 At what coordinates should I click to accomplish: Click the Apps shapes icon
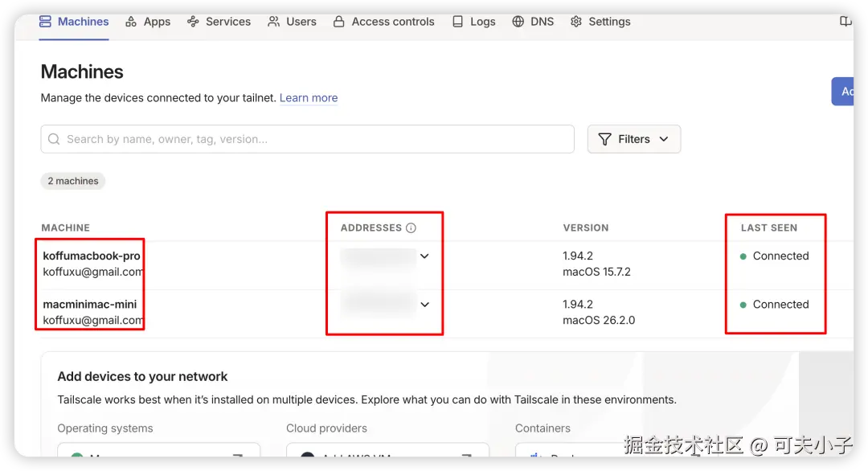click(x=131, y=22)
